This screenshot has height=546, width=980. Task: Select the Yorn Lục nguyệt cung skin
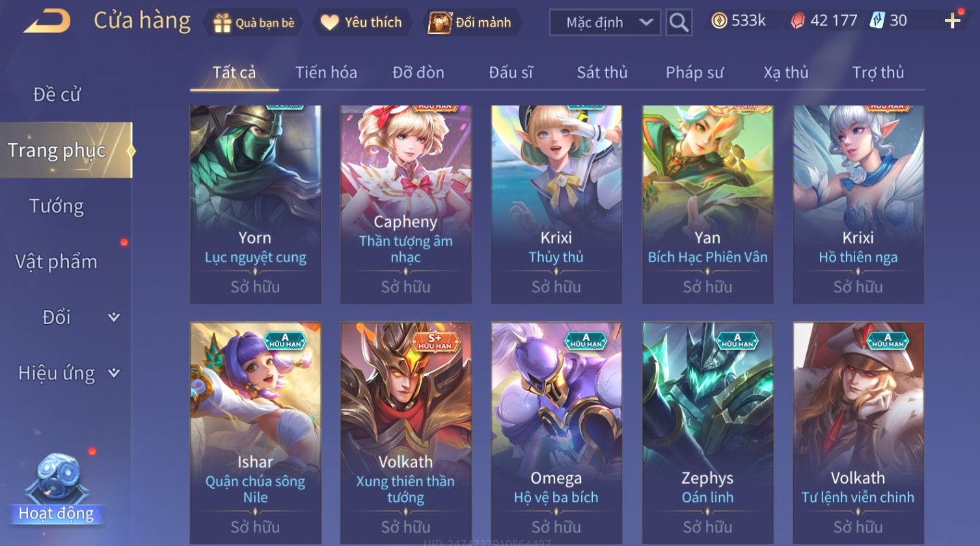tap(255, 204)
